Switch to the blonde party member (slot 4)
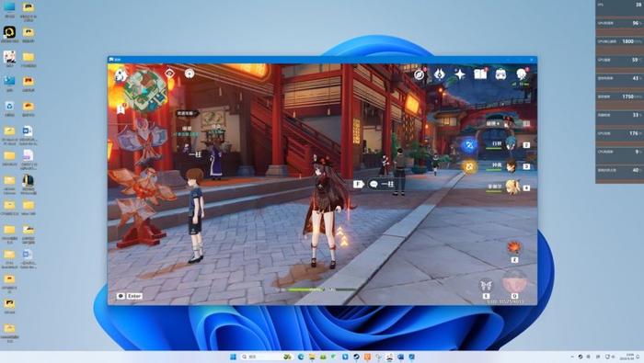The image size is (644, 363). coord(511,187)
